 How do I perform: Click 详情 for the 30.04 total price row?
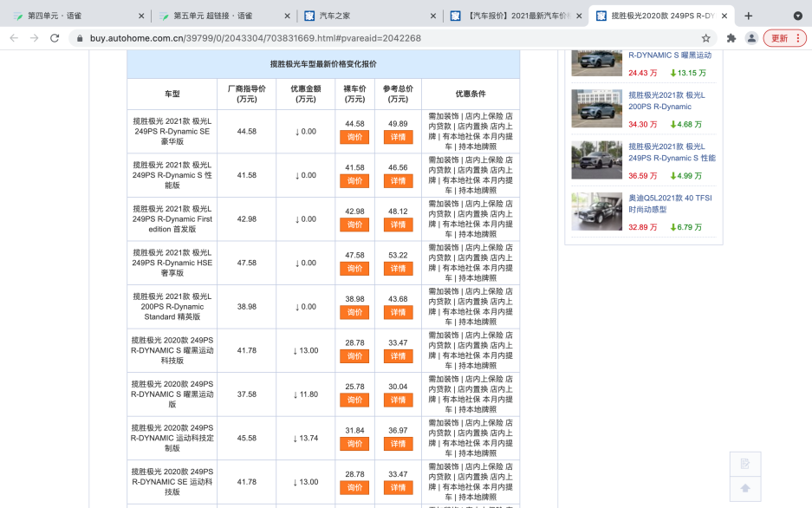click(x=399, y=401)
